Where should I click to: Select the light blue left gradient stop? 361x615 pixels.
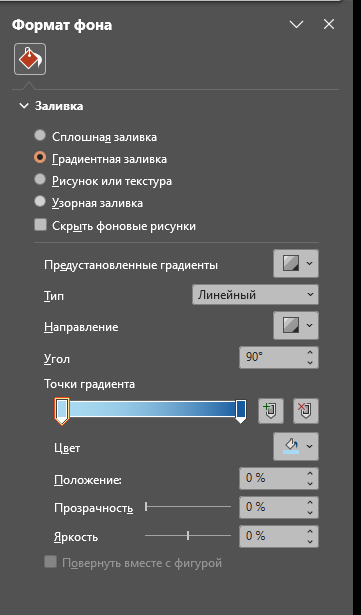(x=62, y=411)
